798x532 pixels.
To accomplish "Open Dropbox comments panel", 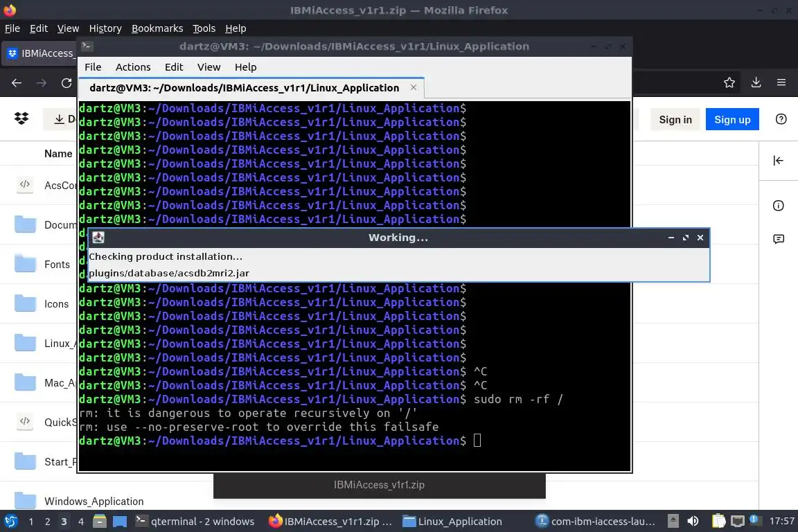I will coord(778,239).
